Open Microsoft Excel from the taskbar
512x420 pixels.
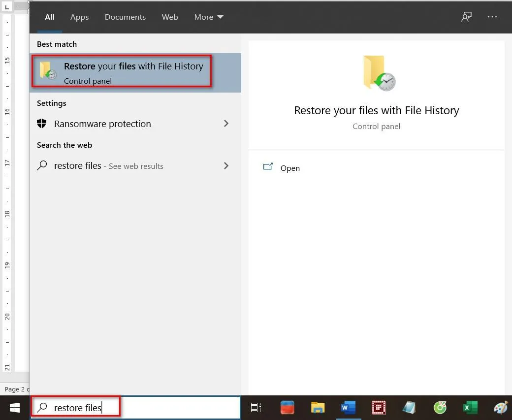tap(470, 408)
